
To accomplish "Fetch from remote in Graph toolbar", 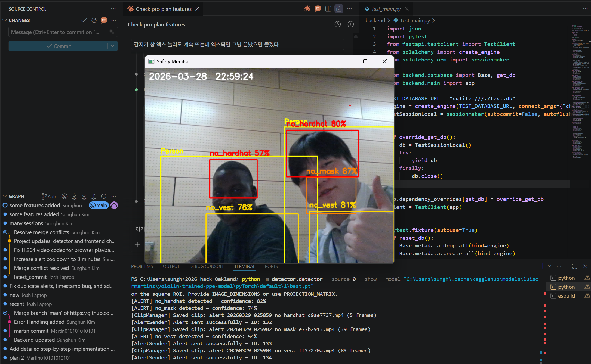I will (x=74, y=196).
